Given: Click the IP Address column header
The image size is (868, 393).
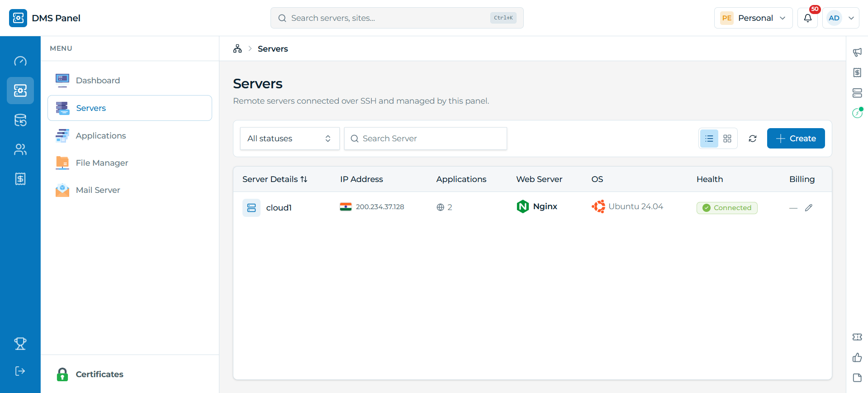Looking at the screenshot, I should 362,179.
